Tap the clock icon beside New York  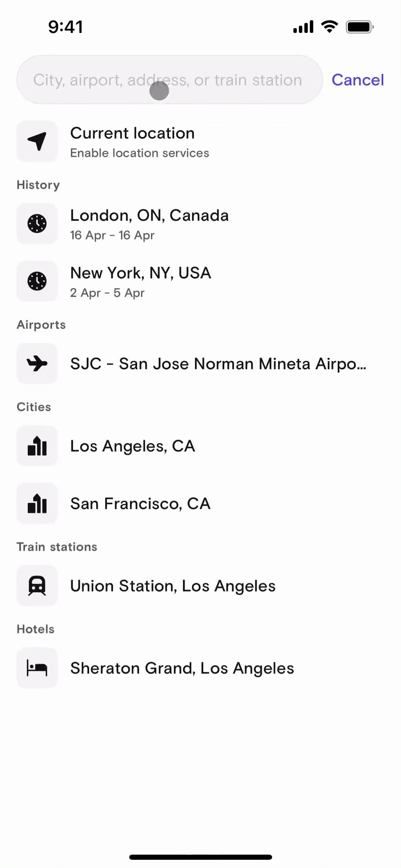pos(37,281)
